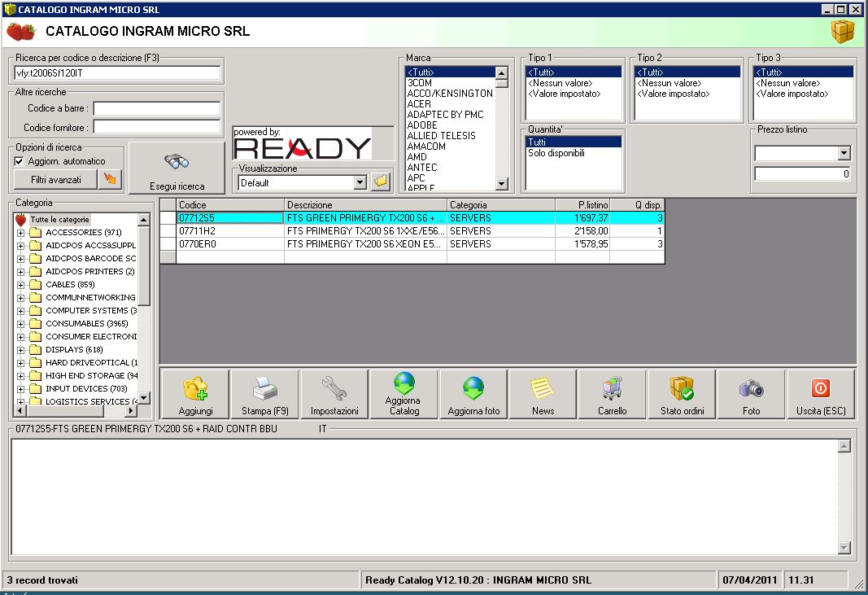
Task: Select Solo disponibili in Quantita' list
Action: click(x=556, y=153)
